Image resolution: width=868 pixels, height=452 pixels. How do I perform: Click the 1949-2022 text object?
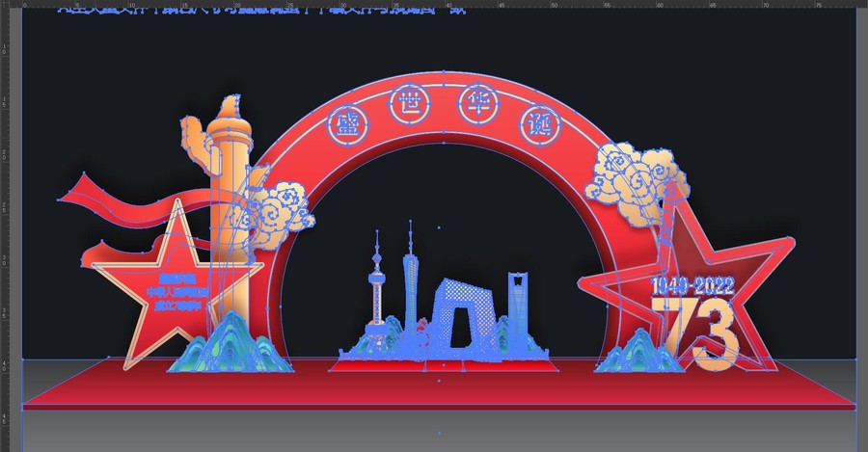pyautogui.click(x=693, y=286)
